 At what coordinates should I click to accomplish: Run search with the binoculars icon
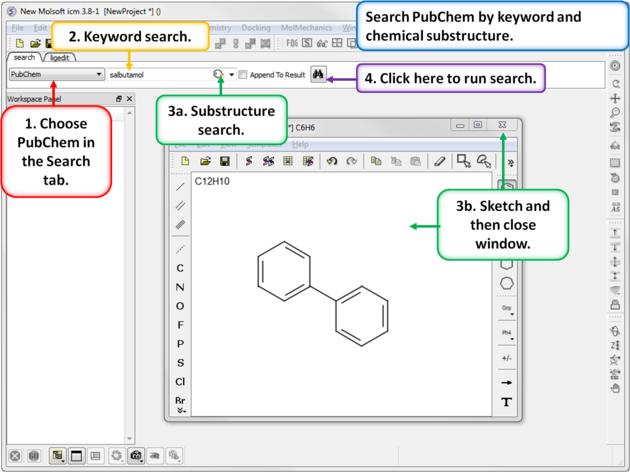coord(318,74)
